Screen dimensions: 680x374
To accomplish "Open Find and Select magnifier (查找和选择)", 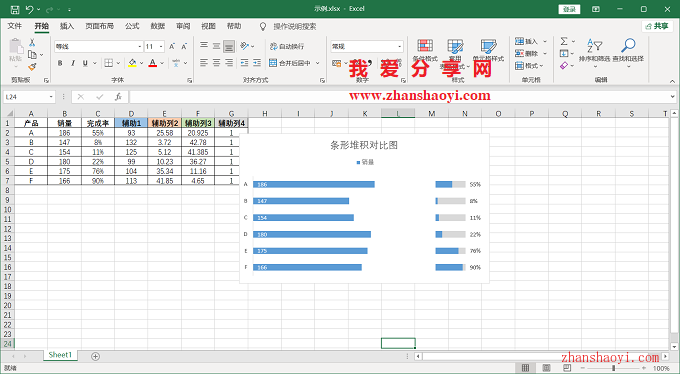I will [628, 50].
